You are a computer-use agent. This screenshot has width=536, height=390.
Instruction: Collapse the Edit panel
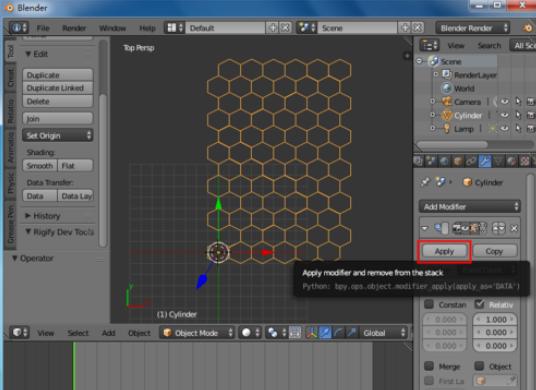28,54
